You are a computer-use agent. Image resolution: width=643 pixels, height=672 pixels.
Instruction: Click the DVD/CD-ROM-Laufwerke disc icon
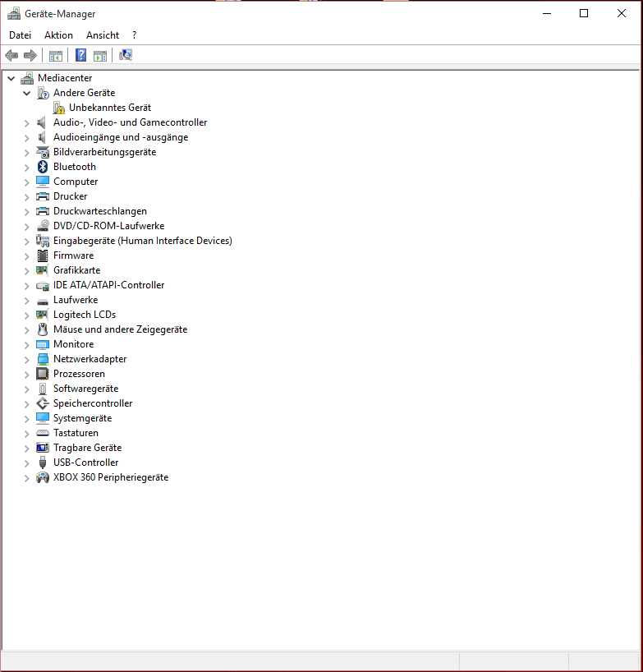click(x=43, y=226)
